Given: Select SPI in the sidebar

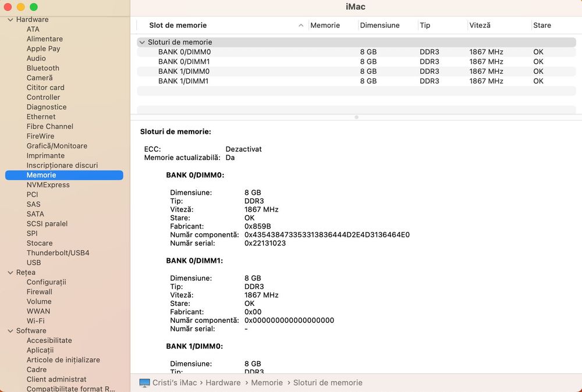Looking at the screenshot, I should pos(32,233).
